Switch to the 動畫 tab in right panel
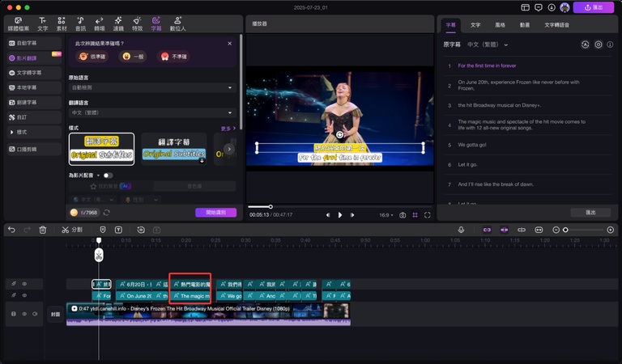Image resolution: width=622 pixels, height=364 pixels. [525, 25]
